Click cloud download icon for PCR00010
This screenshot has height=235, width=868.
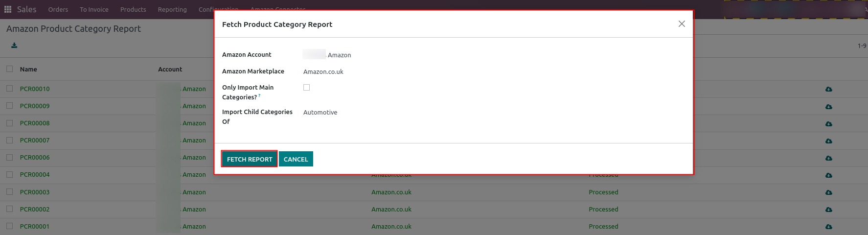pos(828,89)
